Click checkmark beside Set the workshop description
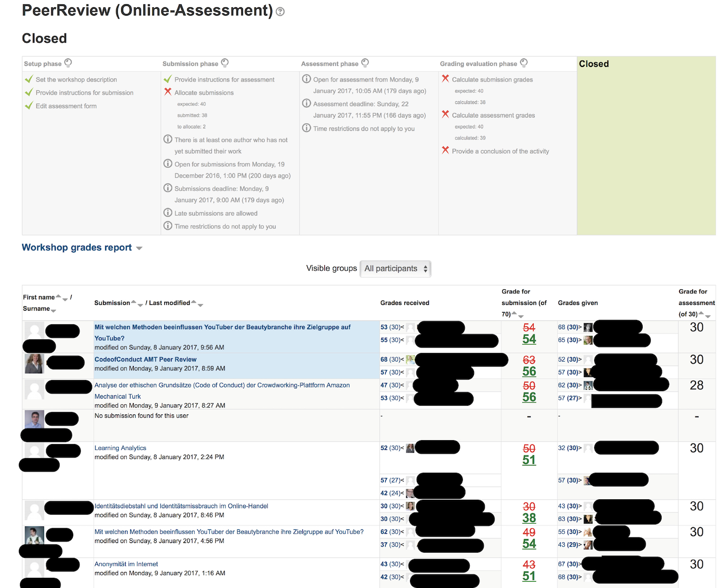This screenshot has height=588, width=727. (29, 79)
